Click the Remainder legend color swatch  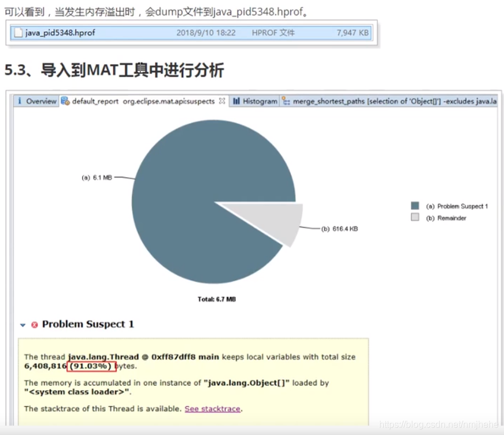tap(415, 217)
